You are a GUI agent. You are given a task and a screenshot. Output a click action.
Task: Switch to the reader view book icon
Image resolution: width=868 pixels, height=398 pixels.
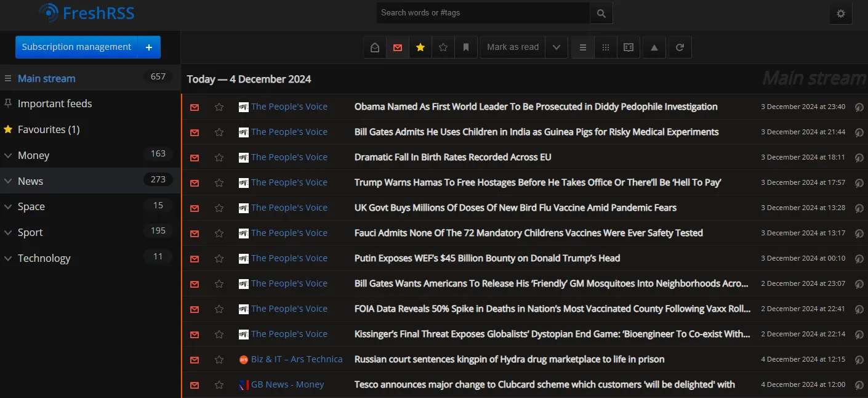[629, 47]
